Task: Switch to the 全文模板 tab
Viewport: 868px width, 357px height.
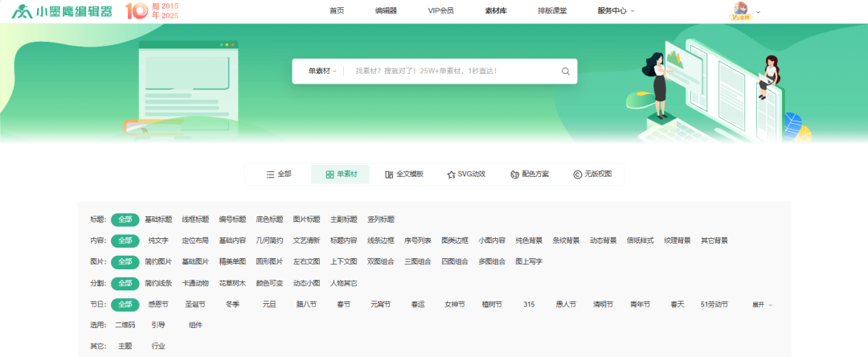Action: 404,174
